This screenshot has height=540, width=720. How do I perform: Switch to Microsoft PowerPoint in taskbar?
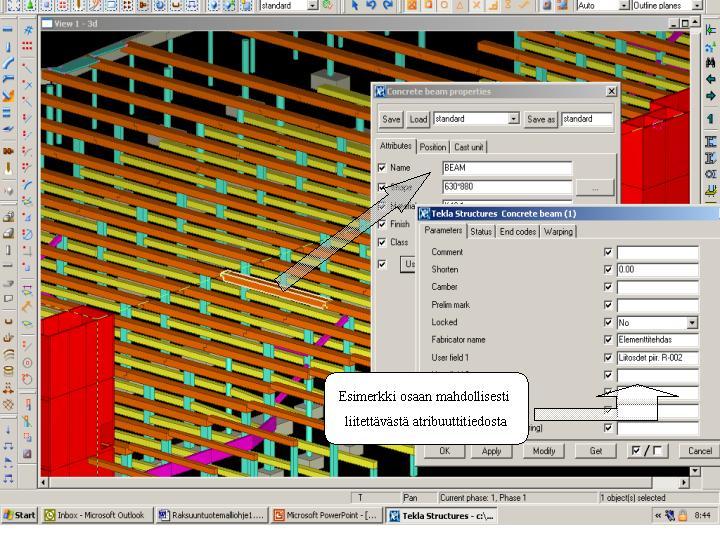[x=326, y=515]
